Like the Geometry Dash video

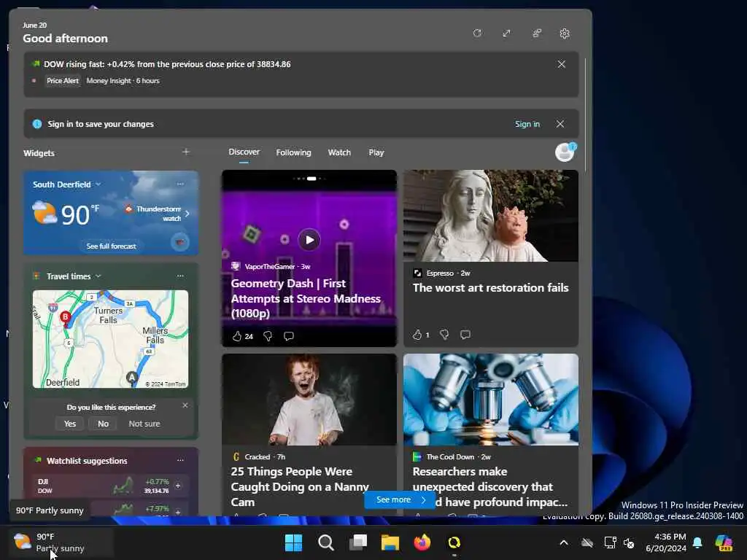(237, 336)
